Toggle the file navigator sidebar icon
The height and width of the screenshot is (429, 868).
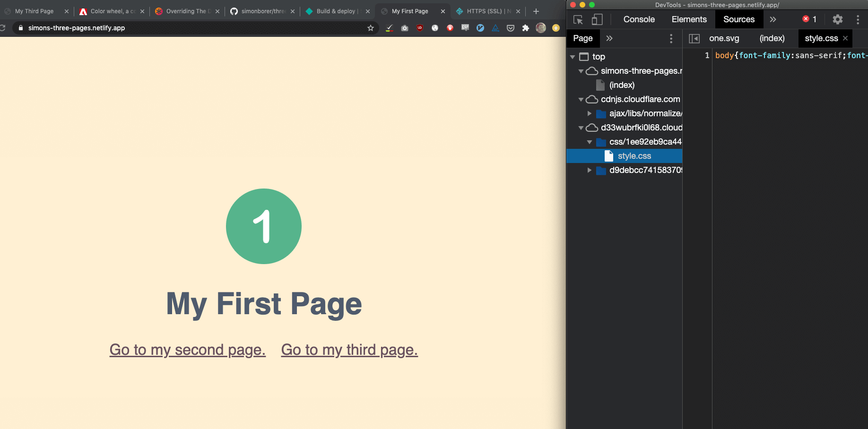[x=694, y=38]
